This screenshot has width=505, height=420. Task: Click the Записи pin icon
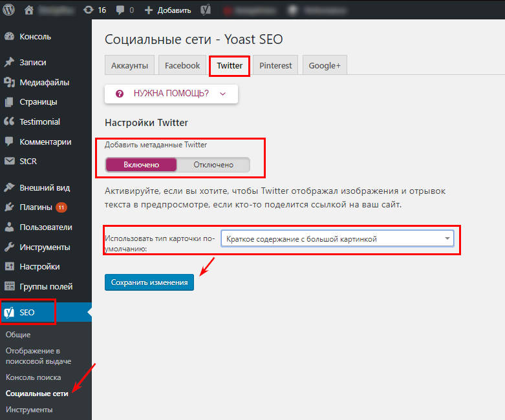pos(9,62)
